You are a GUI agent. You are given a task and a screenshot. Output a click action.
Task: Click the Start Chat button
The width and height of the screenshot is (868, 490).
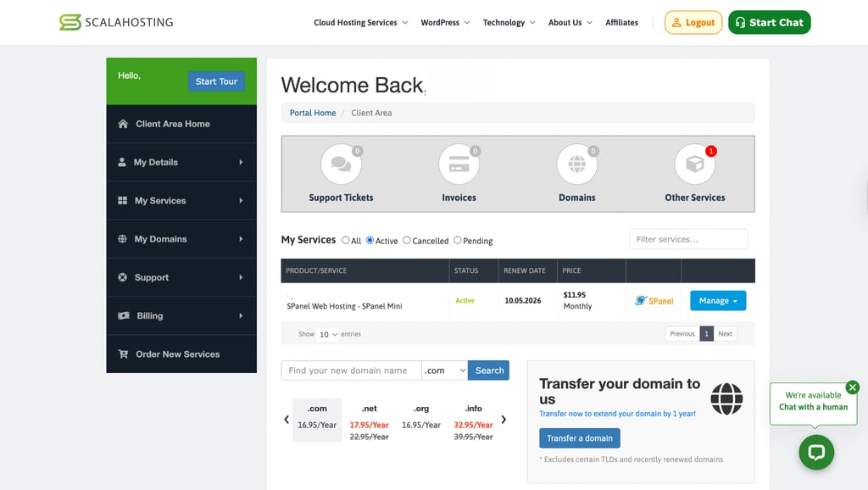(x=770, y=23)
